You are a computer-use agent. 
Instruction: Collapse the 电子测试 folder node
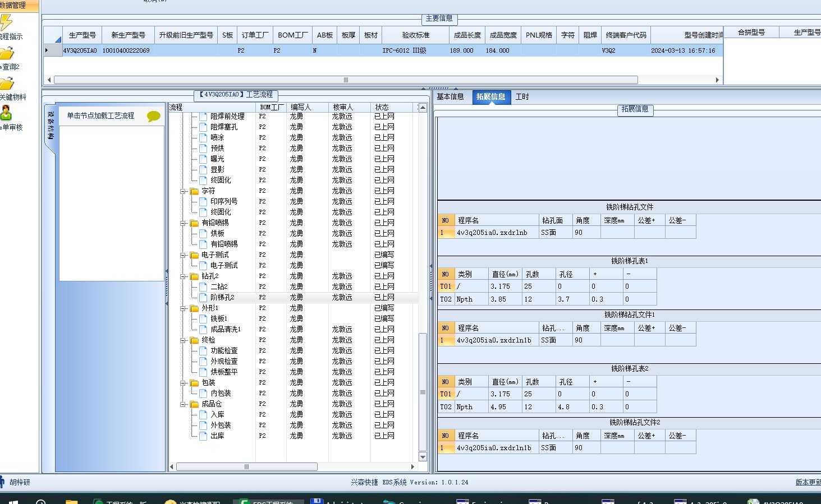(183, 256)
